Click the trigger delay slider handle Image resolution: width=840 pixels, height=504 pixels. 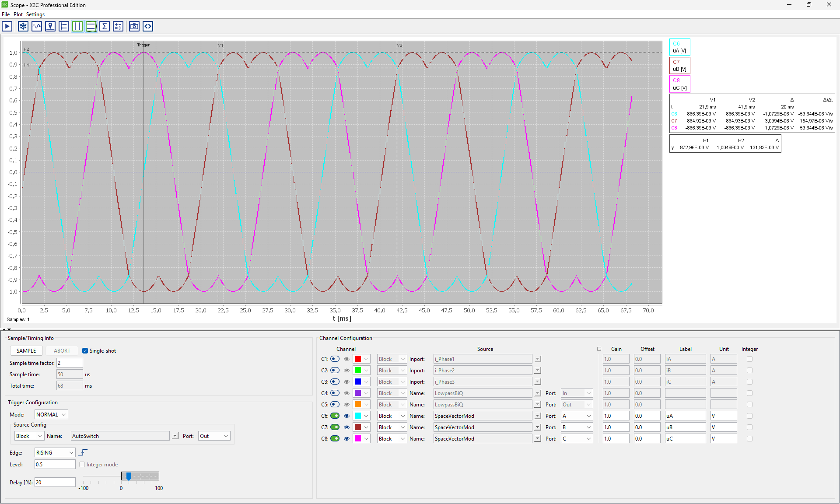(x=129, y=476)
